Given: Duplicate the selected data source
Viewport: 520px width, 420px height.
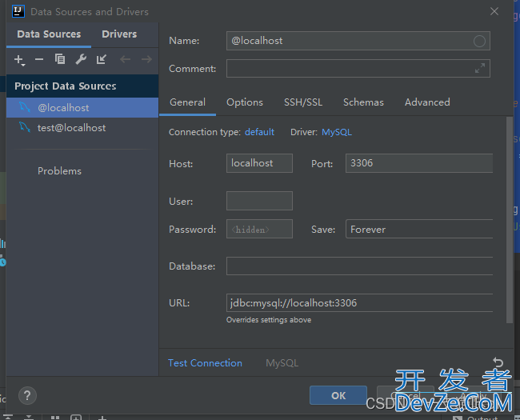Looking at the screenshot, I should 60,59.
